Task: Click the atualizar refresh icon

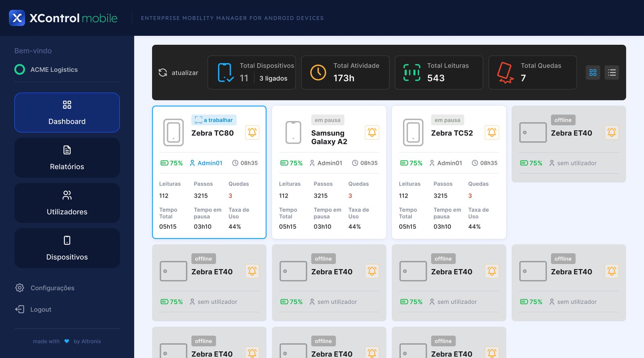Action: pyautogui.click(x=163, y=72)
